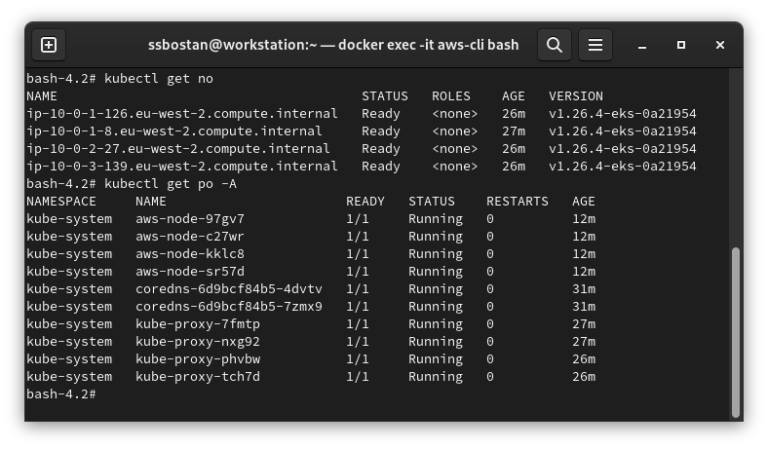Click the new tab icon in header bar

48,45
